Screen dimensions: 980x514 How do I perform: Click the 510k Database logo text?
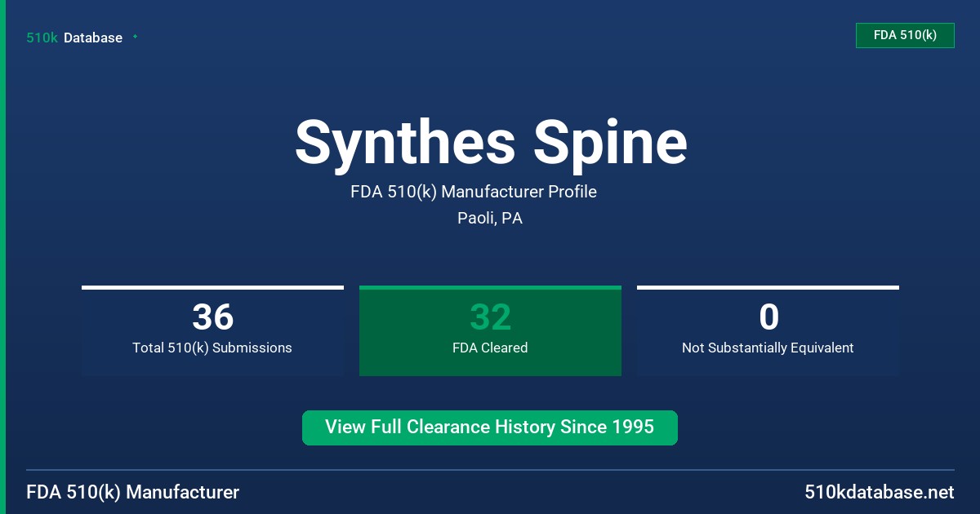pos(74,38)
